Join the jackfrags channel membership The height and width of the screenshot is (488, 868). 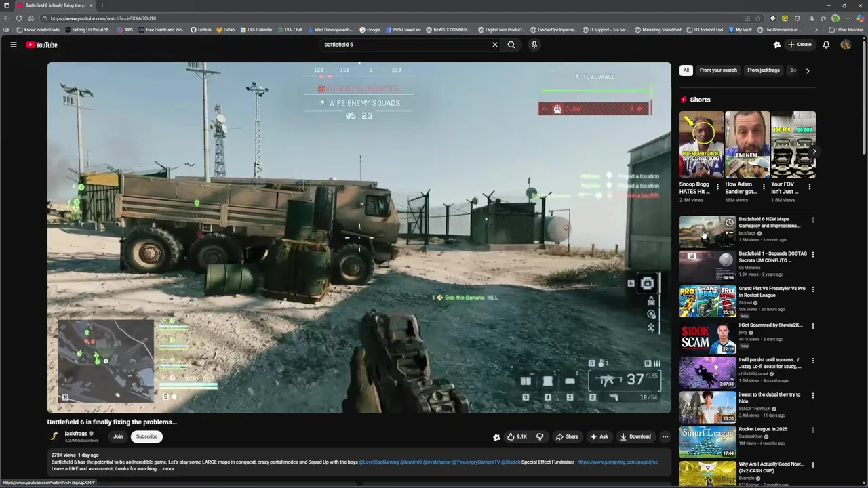118,436
